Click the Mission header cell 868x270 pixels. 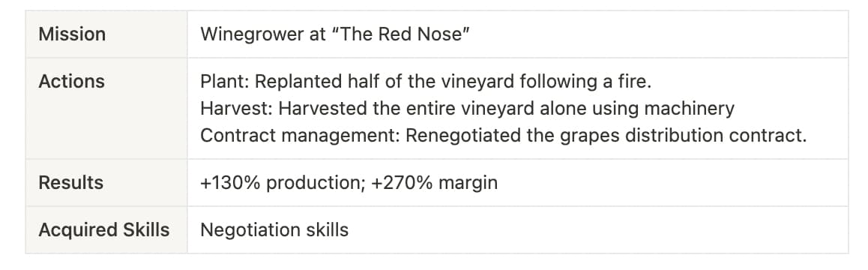tap(106, 34)
